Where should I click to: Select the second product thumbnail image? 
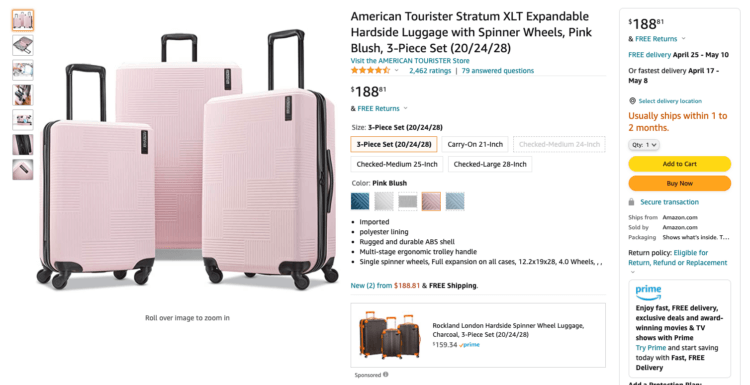(23, 45)
